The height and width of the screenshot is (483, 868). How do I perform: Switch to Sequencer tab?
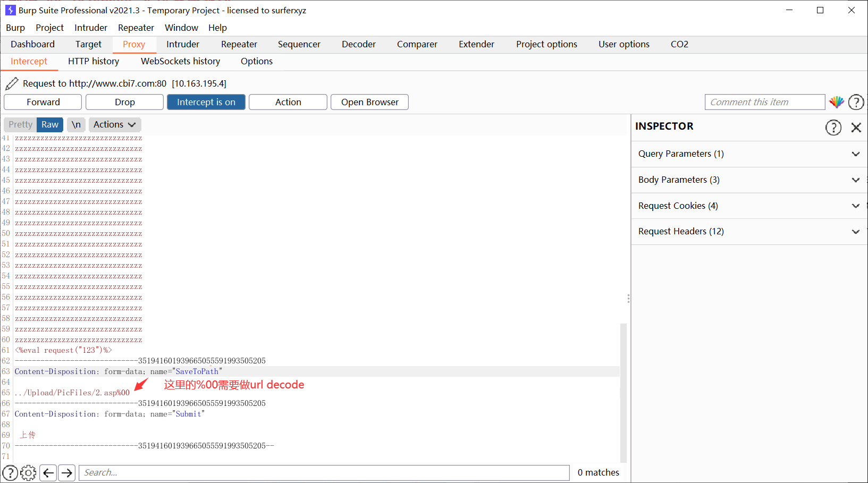click(x=299, y=44)
